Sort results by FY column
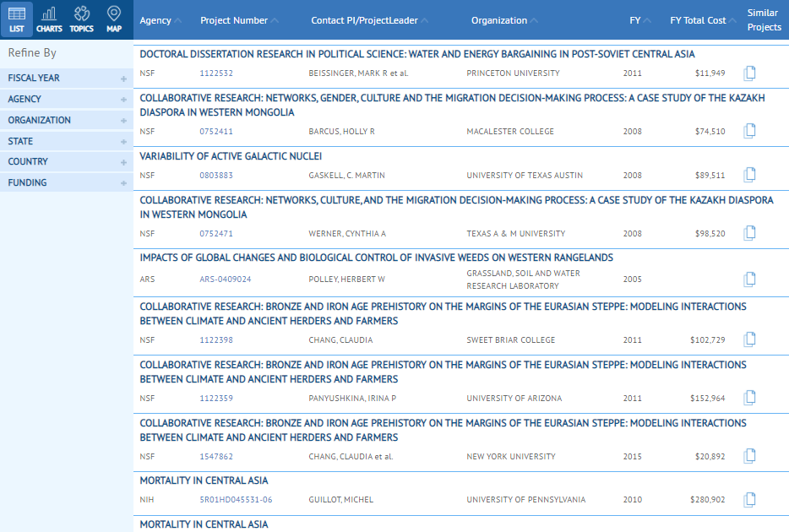 click(640, 20)
